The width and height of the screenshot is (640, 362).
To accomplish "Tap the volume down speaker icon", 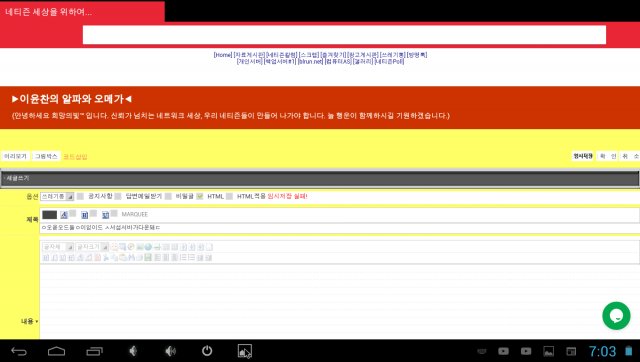I will [133, 351].
